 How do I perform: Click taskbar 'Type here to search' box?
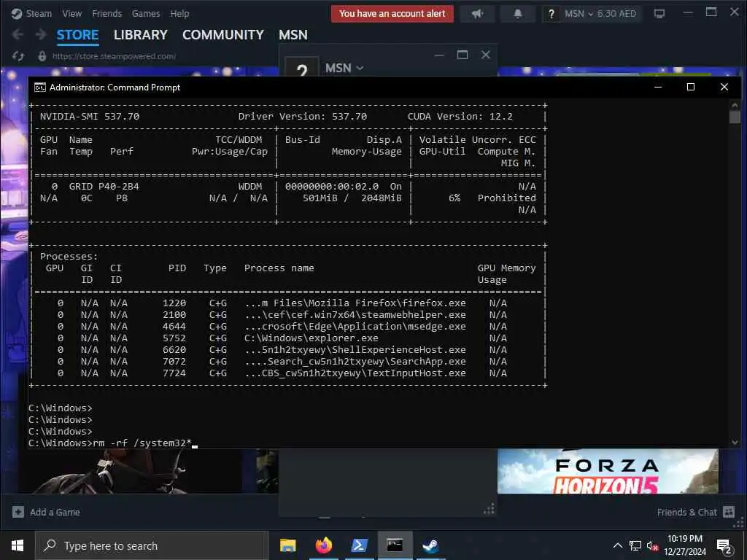(x=152, y=545)
